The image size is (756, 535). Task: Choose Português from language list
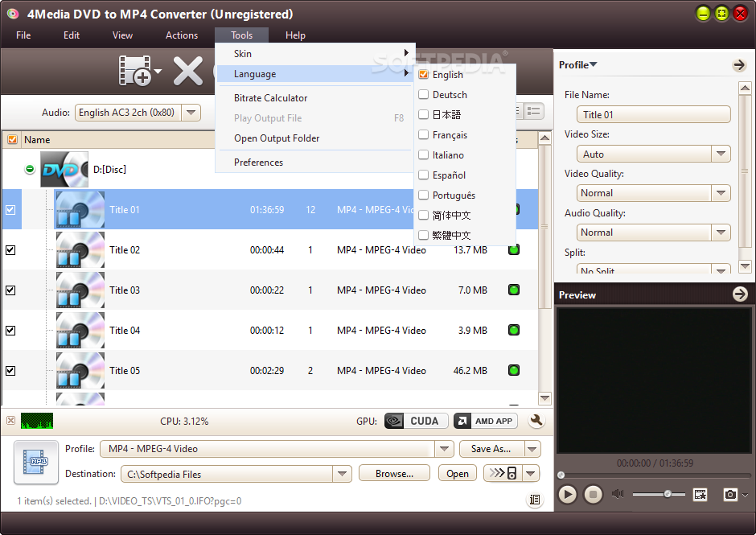pyautogui.click(x=465, y=195)
